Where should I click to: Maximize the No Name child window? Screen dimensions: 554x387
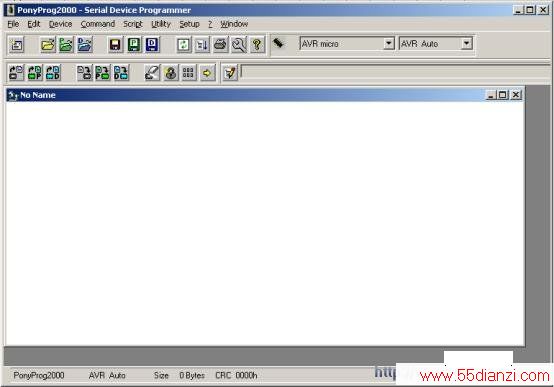tap(502, 95)
